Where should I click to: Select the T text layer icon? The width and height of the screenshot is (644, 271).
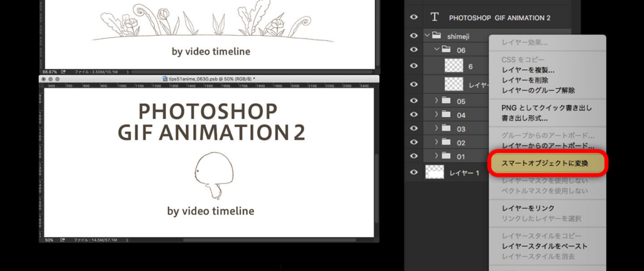[435, 17]
